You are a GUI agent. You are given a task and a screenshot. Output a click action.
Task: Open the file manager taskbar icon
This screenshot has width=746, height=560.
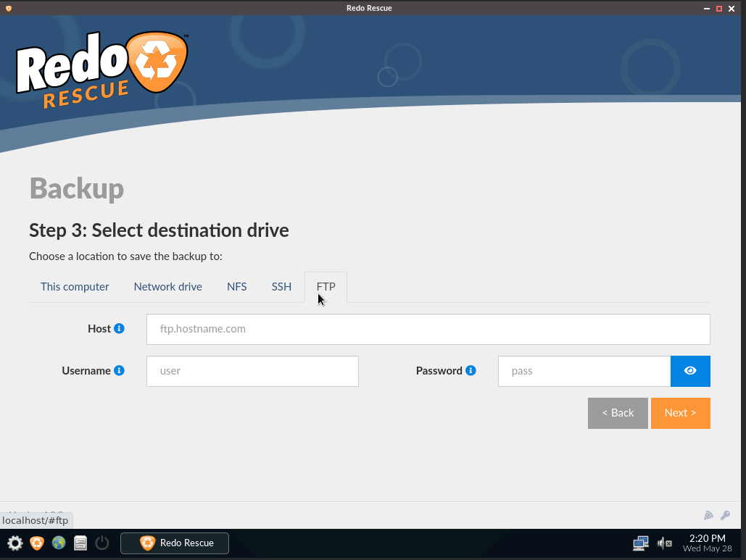click(80, 543)
